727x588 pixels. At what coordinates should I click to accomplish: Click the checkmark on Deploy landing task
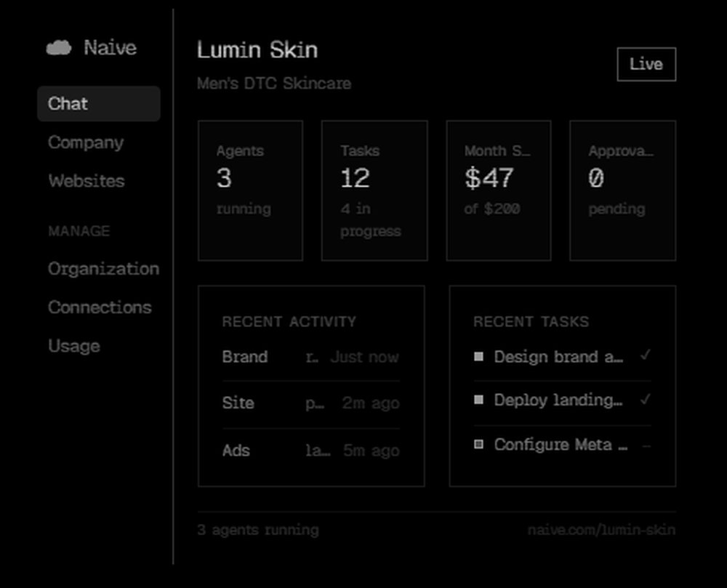click(x=646, y=399)
